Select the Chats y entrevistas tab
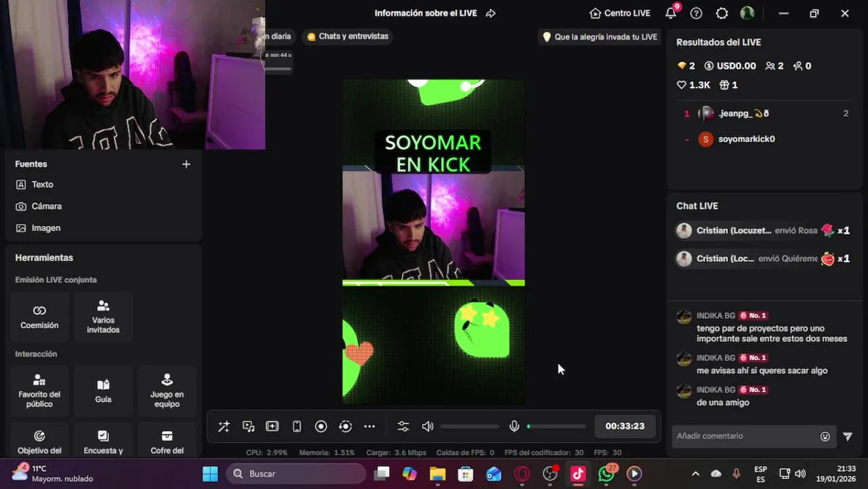 pos(348,37)
